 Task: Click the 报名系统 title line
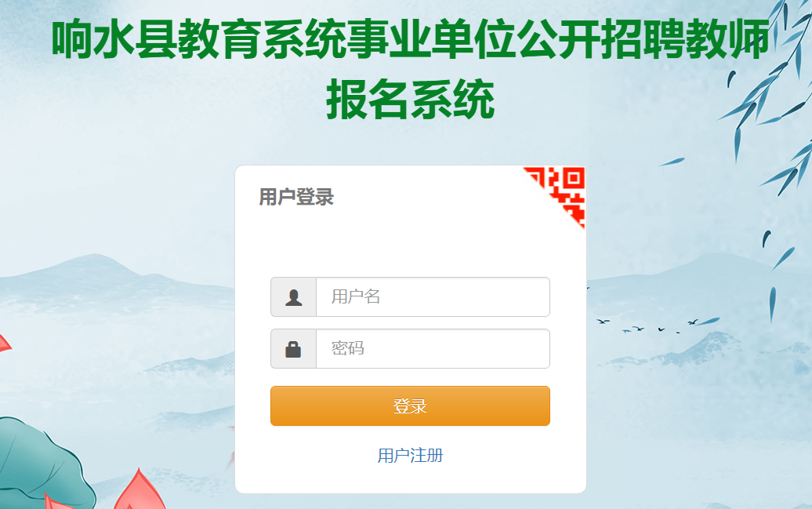tap(410, 99)
